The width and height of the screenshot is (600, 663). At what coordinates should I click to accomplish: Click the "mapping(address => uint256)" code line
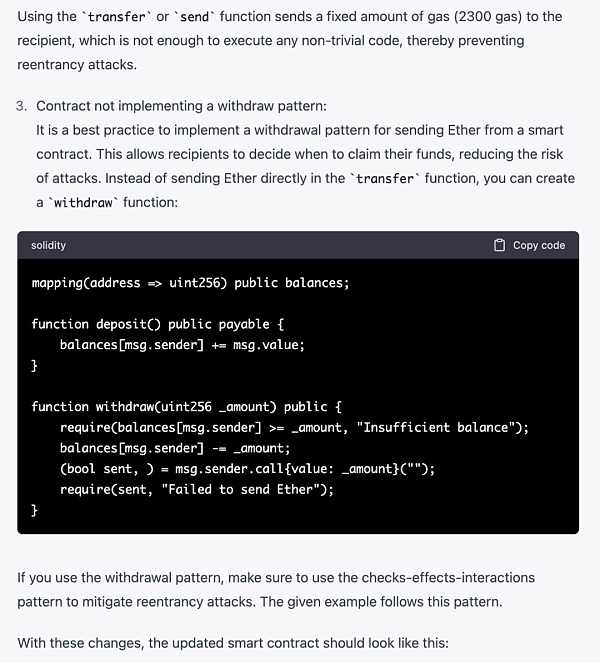point(190,283)
